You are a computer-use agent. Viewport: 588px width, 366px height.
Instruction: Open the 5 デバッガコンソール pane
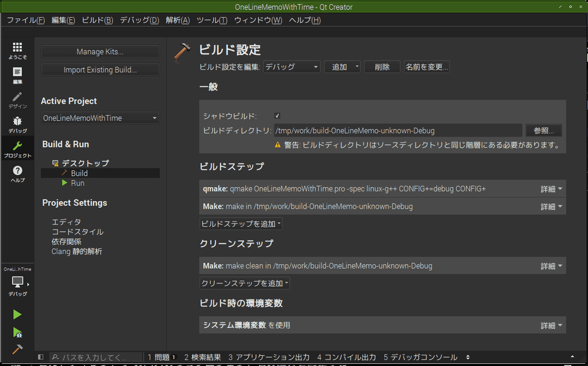point(420,357)
